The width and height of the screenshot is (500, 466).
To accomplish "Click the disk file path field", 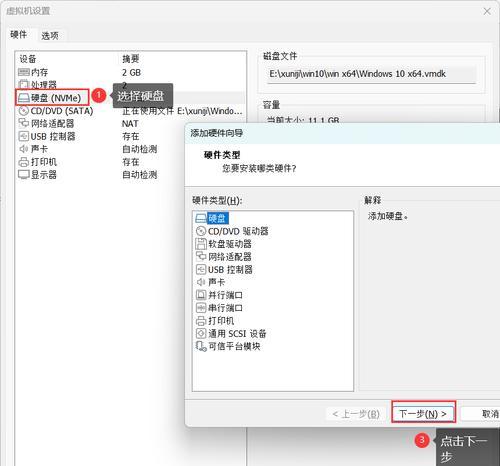I will coord(372,74).
